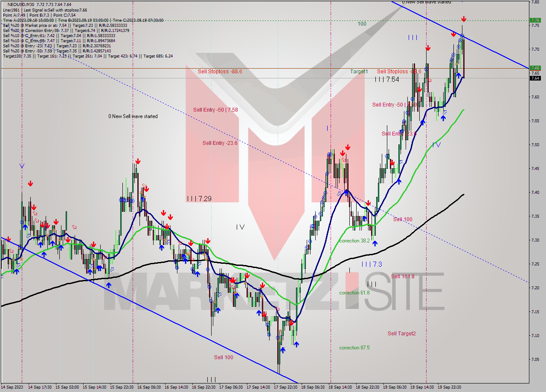Click the 7.70 price axis value
The image size is (546, 392).
pos(535,49)
